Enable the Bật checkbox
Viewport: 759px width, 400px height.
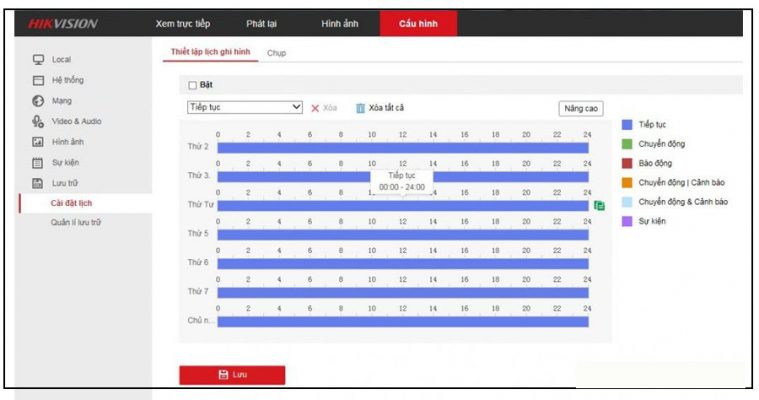[193, 85]
